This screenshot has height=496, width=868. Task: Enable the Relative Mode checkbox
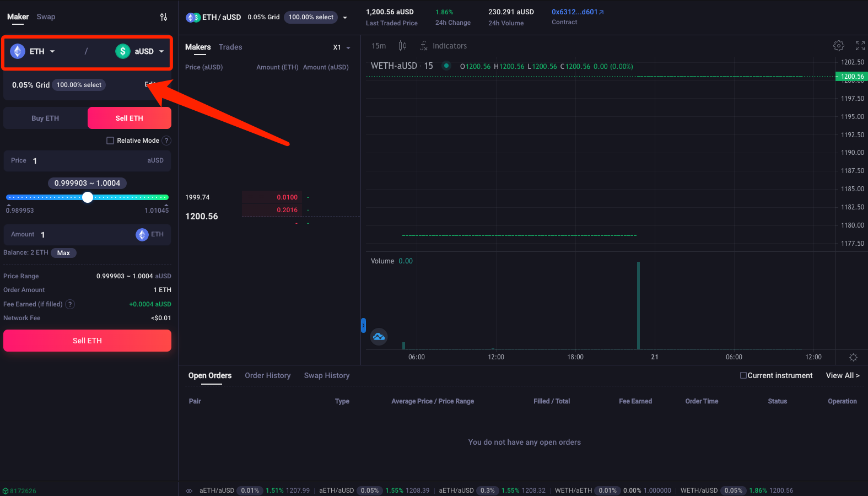click(x=110, y=141)
